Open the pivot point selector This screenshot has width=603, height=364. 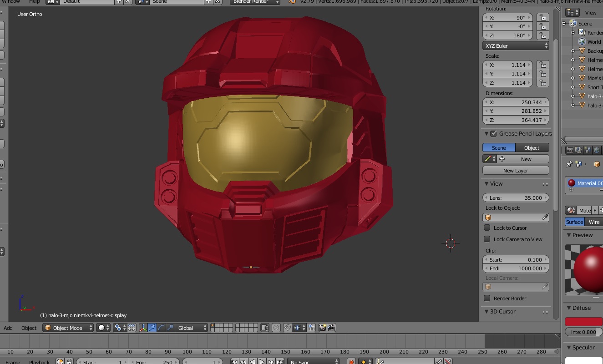click(120, 328)
